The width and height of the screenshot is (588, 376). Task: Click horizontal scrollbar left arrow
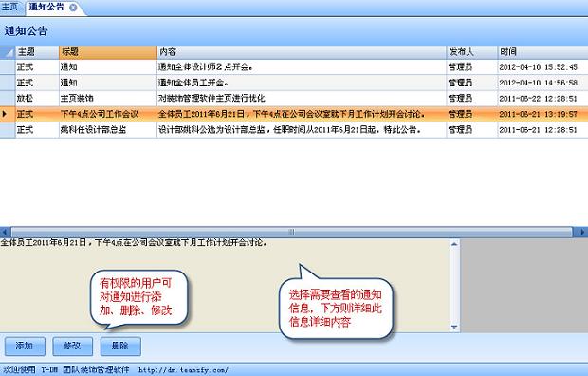(x=5, y=232)
